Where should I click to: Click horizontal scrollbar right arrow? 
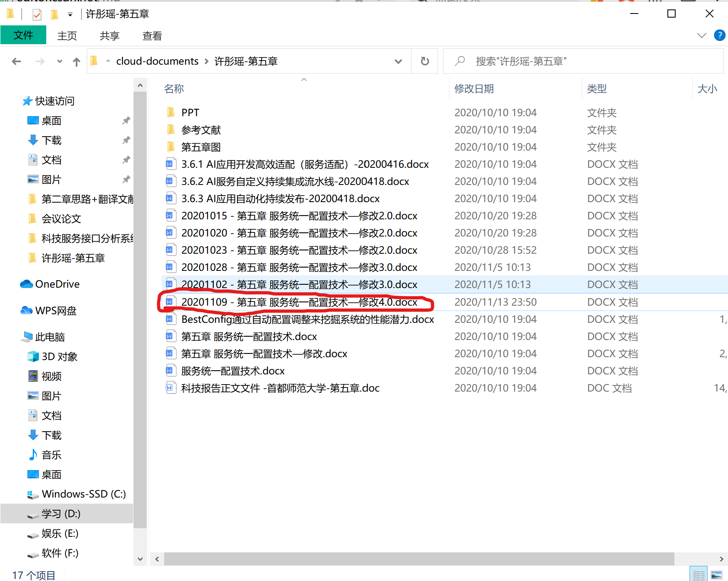point(721,559)
